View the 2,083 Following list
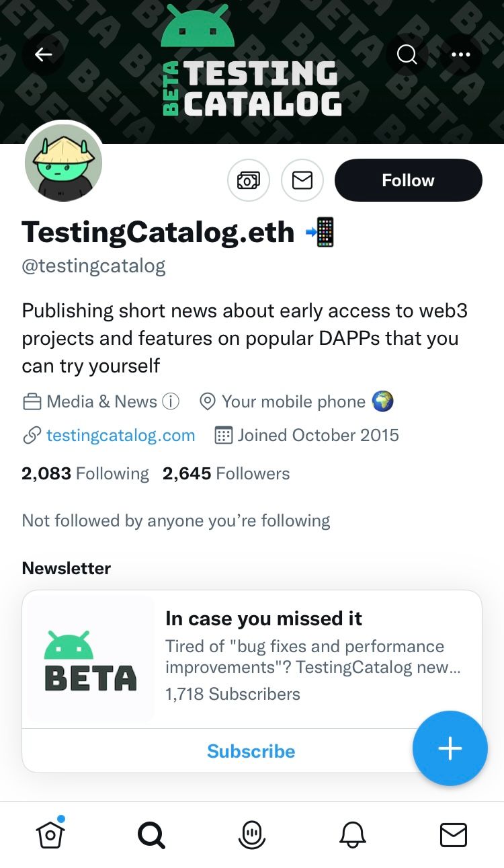 coord(85,473)
